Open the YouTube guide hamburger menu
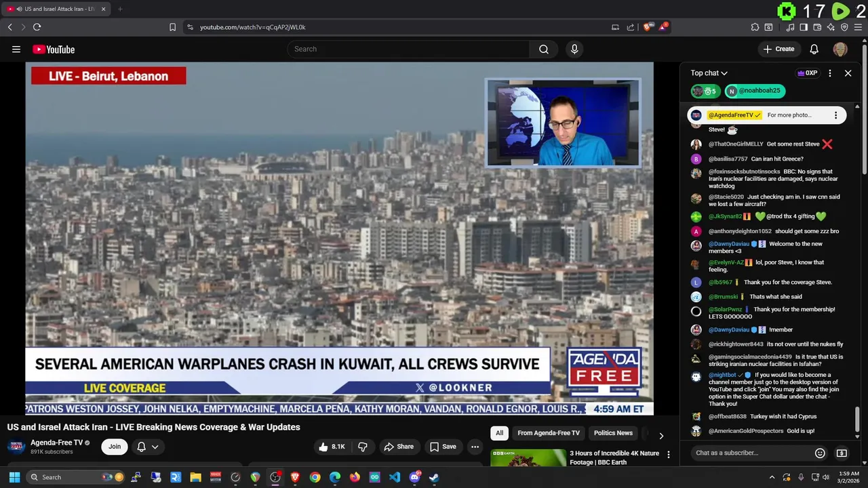 click(x=16, y=49)
